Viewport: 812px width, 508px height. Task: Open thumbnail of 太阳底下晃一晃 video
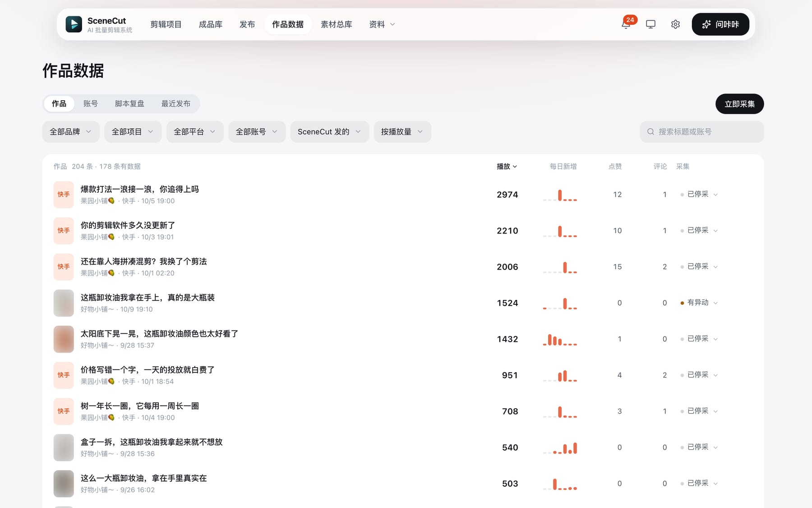(x=64, y=339)
